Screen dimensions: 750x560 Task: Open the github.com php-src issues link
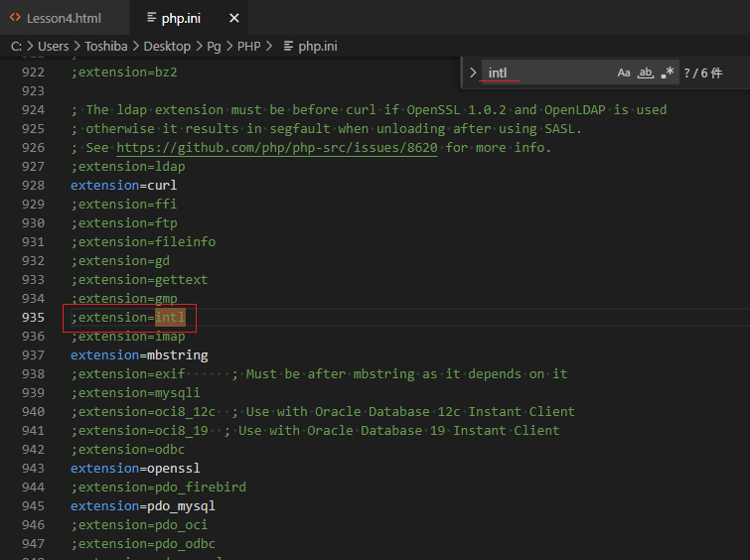point(277,148)
